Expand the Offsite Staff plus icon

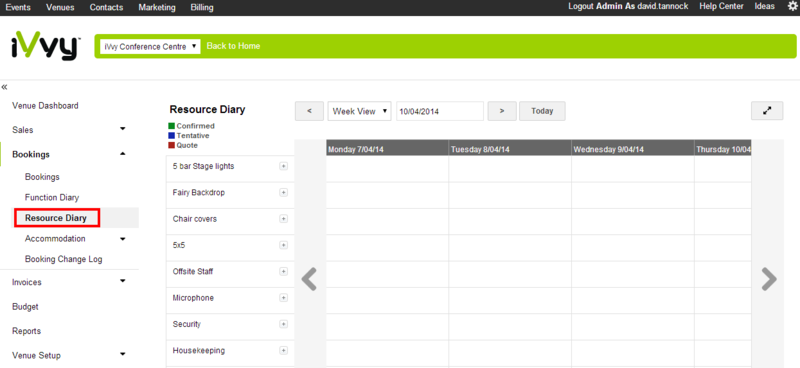[x=284, y=272]
